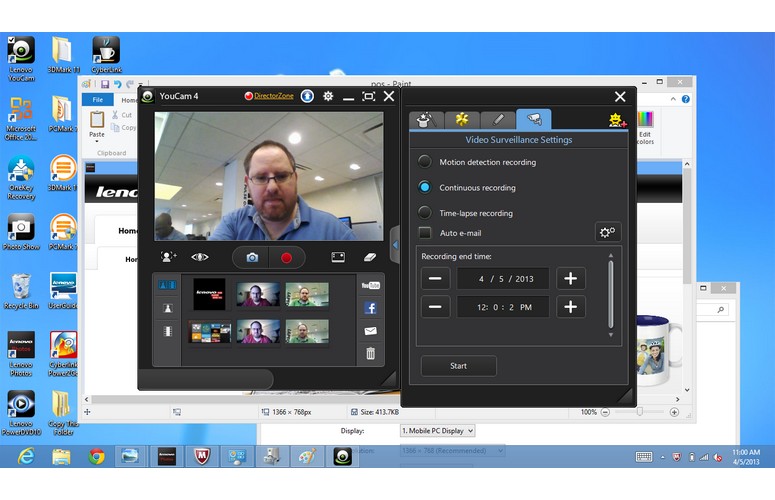Save the Paint image with floppy icon
Viewport: 775px width, 500px height.
[105, 84]
